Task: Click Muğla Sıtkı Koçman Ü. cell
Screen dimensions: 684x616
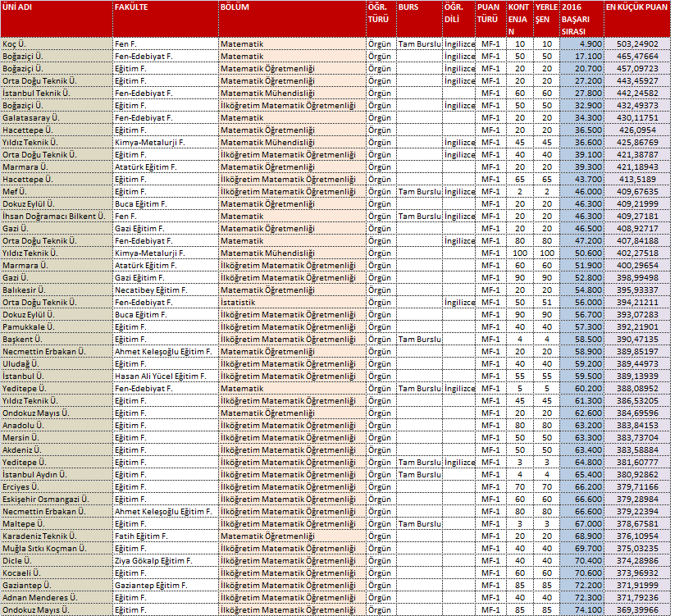Action: pos(57,549)
